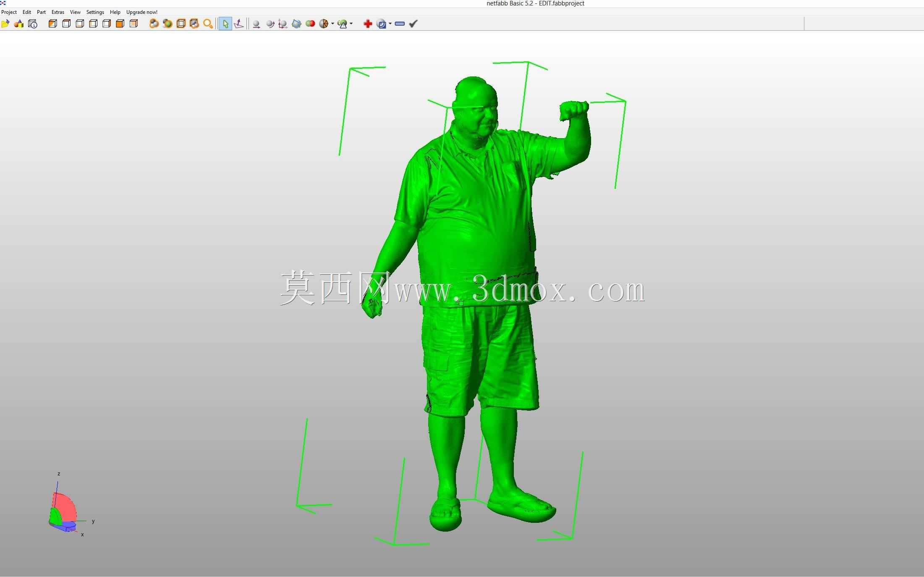Viewport: 924px width, 577px height.
Task: Click zoom to all parts icon
Action: pos(154,24)
